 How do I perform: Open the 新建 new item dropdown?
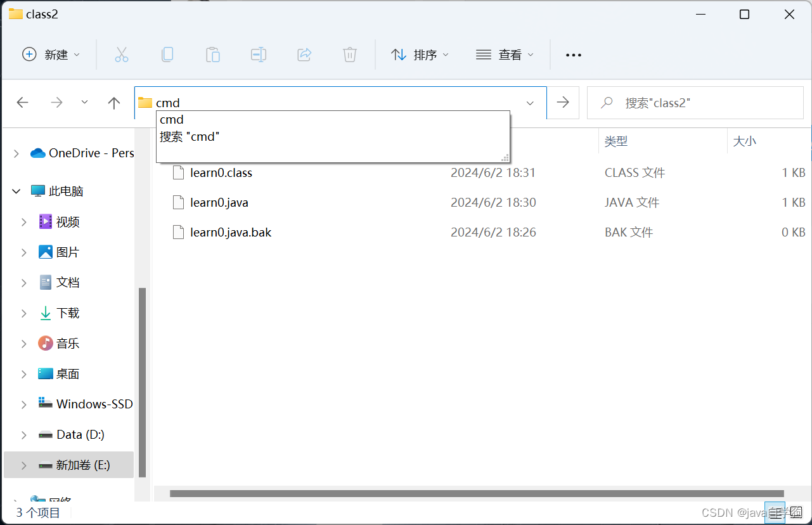(x=51, y=55)
